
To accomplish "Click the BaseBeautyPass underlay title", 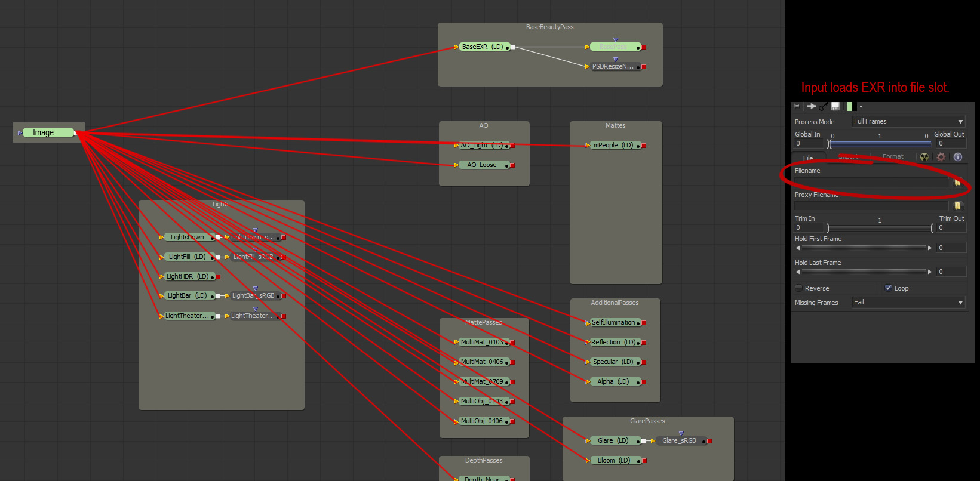I will pyautogui.click(x=549, y=27).
